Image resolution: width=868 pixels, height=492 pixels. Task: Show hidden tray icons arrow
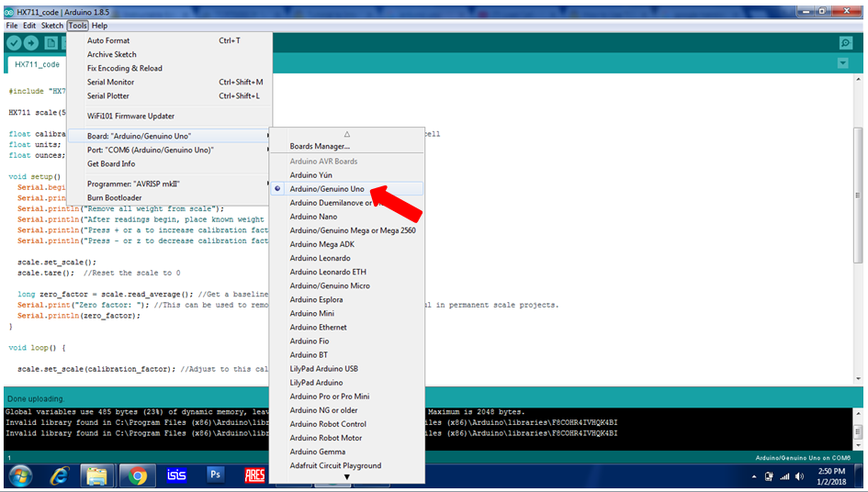click(754, 476)
